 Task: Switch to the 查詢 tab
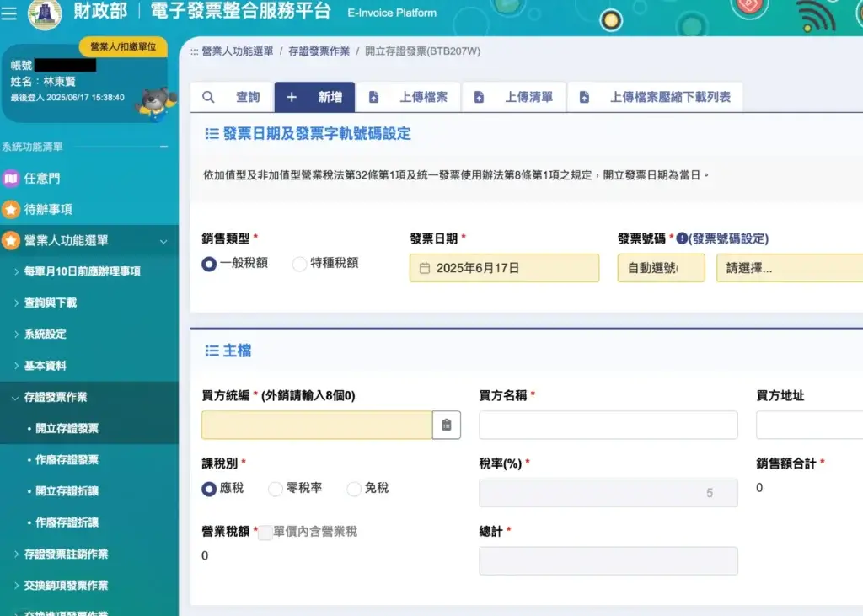[x=233, y=98]
